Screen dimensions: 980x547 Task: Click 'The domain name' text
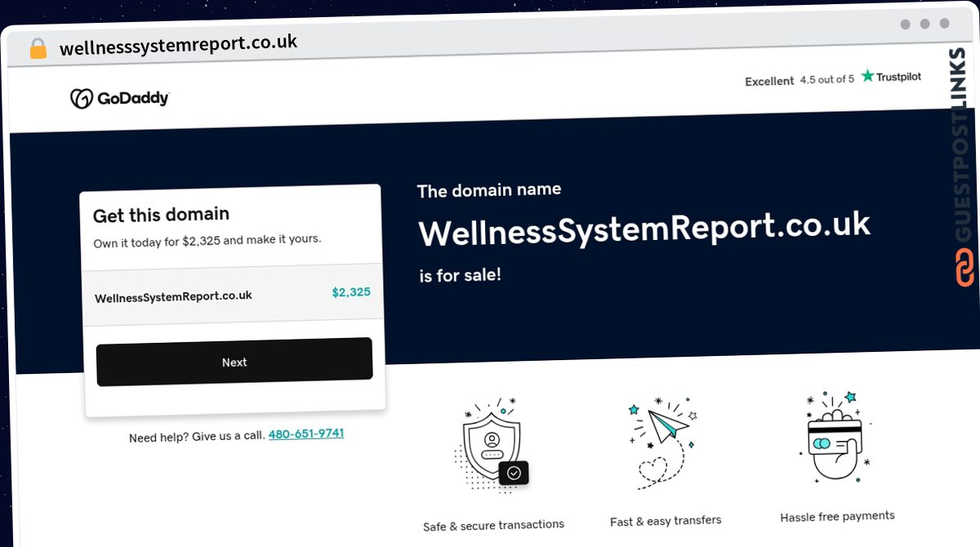point(489,190)
